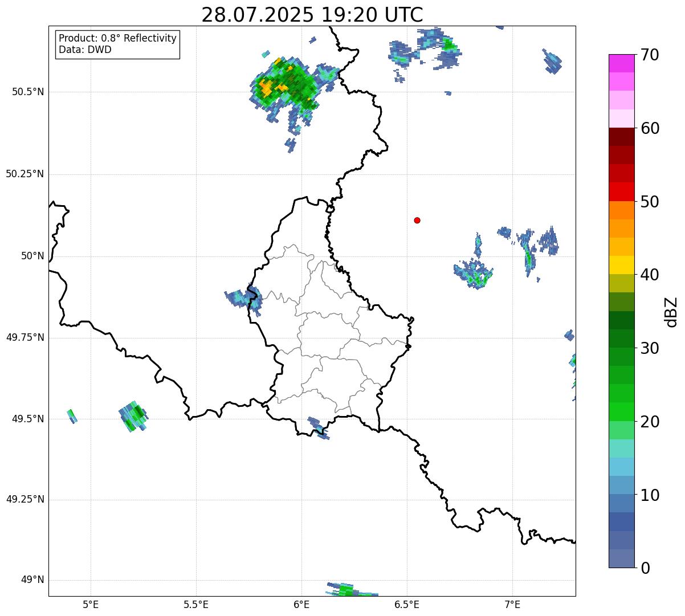Click the echo cell near 5.2°E 49.5°N
Screen dimensions: 685x616
click(x=133, y=417)
